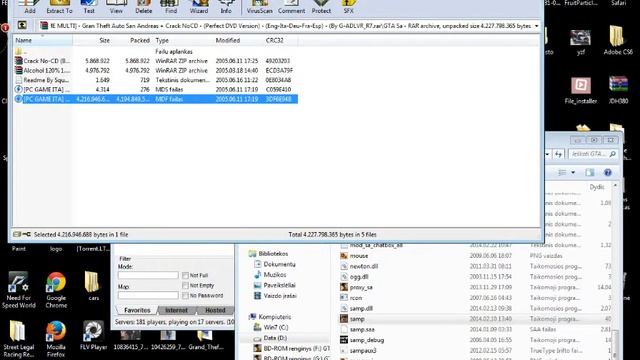Expand the archive path dropdown arrow
The image size is (640, 360).
pyautogui.click(x=536, y=26)
